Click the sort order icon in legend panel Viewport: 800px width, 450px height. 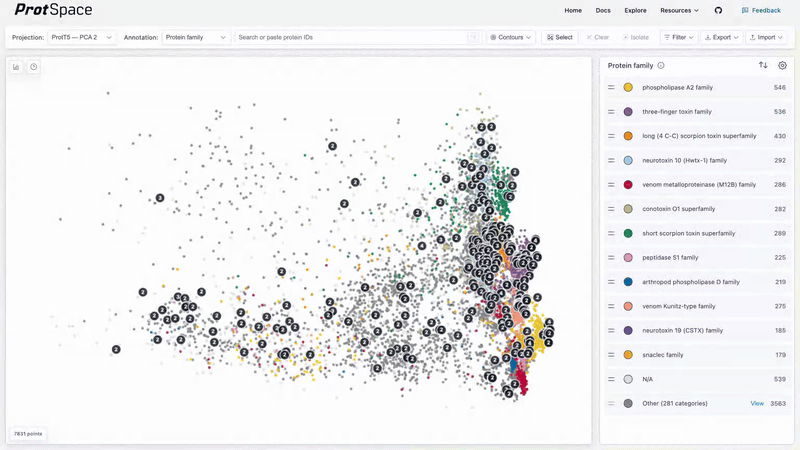pos(763,65)
